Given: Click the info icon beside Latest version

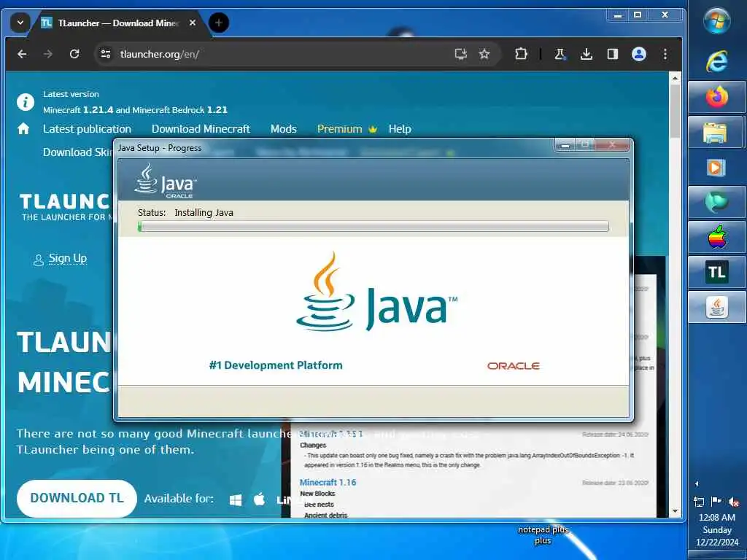Looking at the screenshot, I should point(26,101).
